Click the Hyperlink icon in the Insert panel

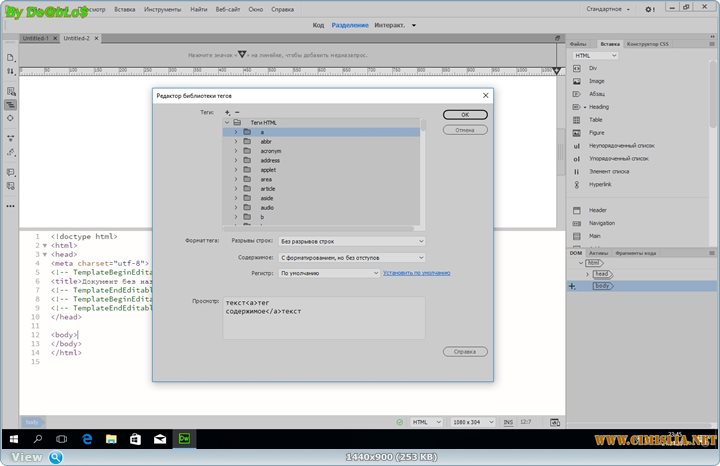576,185
